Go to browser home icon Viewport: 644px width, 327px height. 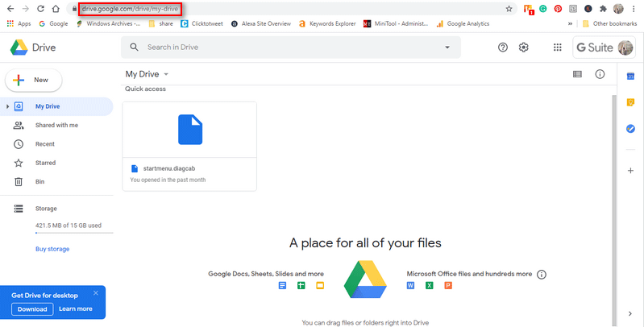click(56, 9)
